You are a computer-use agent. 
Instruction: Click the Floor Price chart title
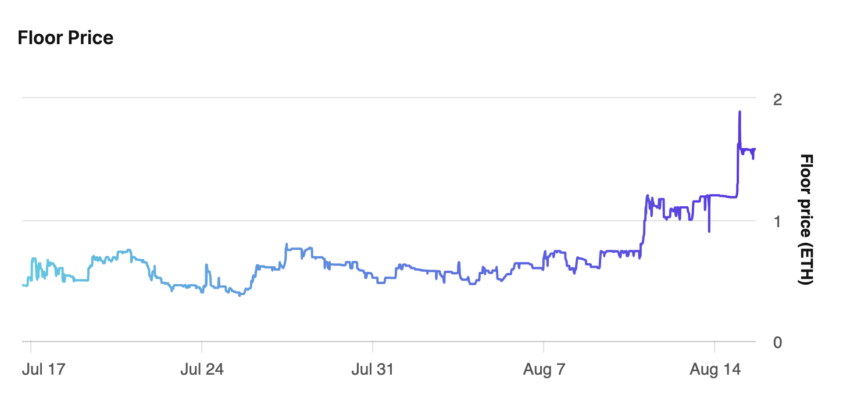[x=66, y=38]
